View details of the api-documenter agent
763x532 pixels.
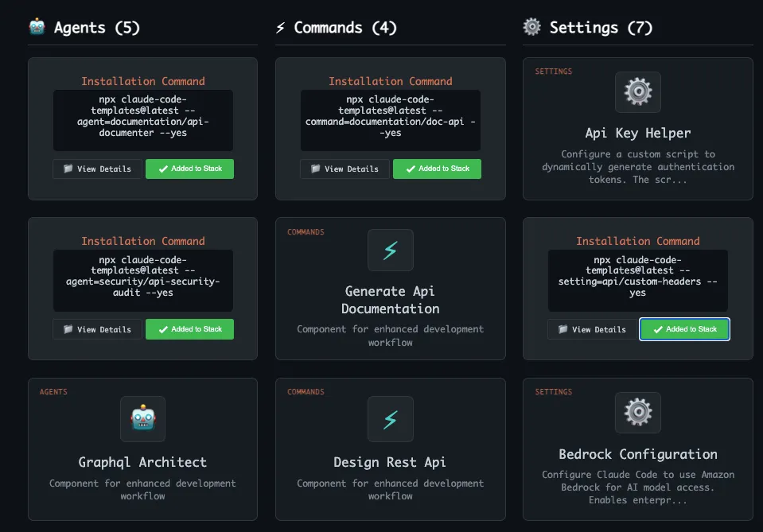coord(97,169)
